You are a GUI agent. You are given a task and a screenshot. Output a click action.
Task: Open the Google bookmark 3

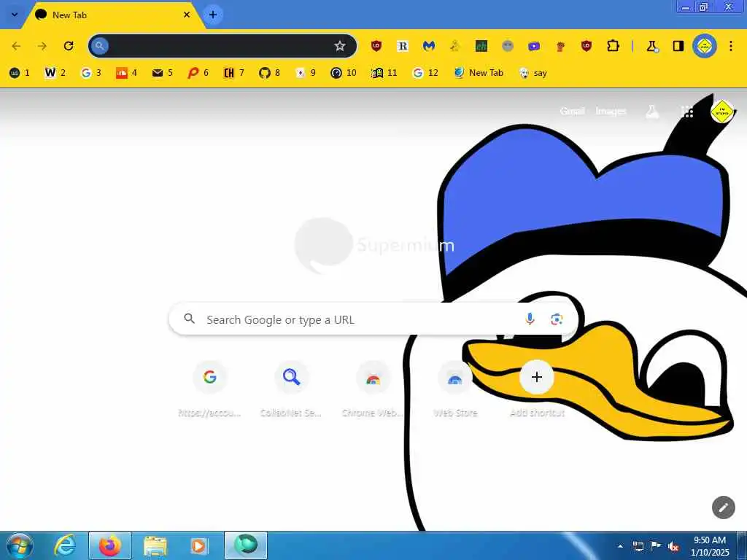tap(91, 73)
